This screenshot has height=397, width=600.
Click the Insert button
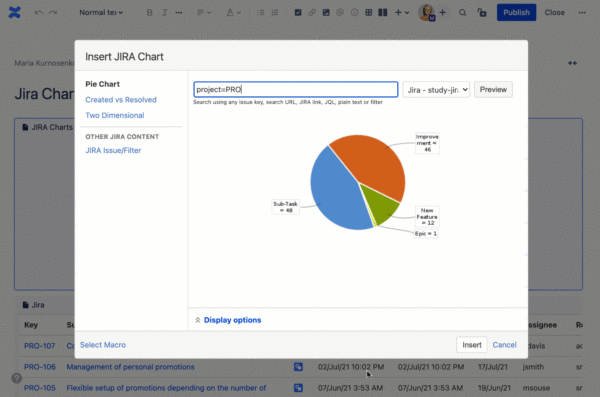click(x=471, y=345)
